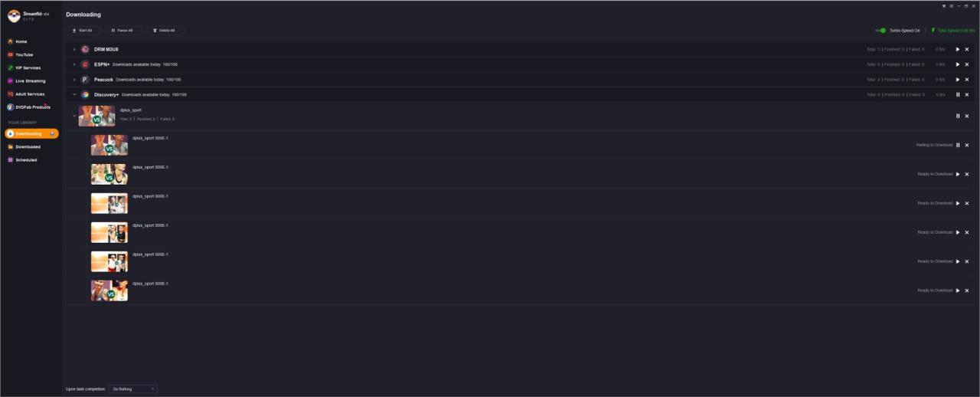Open VIP Services in sidebar
Screen dimensions: 980x397
28,67
